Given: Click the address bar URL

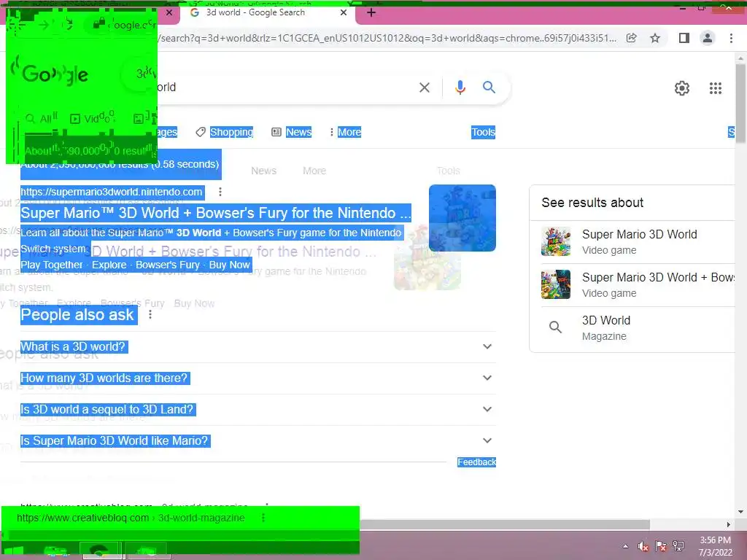Looking at the screenshot, I should click(x=386, y=38).
